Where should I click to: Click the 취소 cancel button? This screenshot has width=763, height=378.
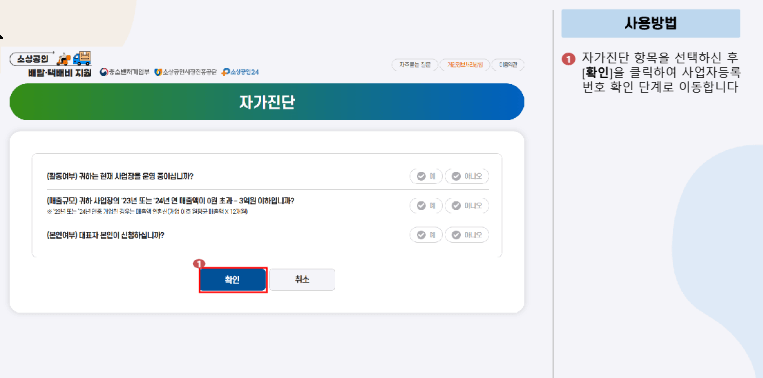pyautogui.click(x=302, y=280)
